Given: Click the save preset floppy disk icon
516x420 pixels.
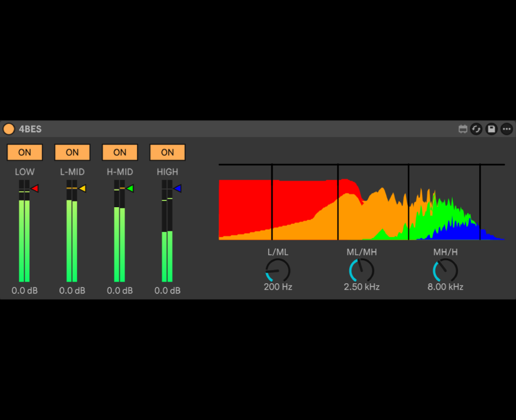Looking at the screenshot, I should point(491,129).
